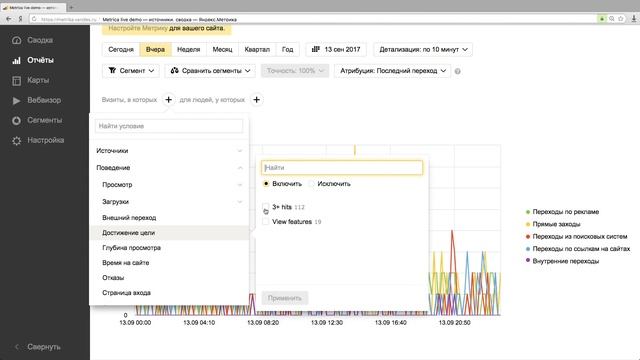Viewport: 640px width, 360px height.
Task: Choose Внешний переход condition
Action: tap(169, 218)
